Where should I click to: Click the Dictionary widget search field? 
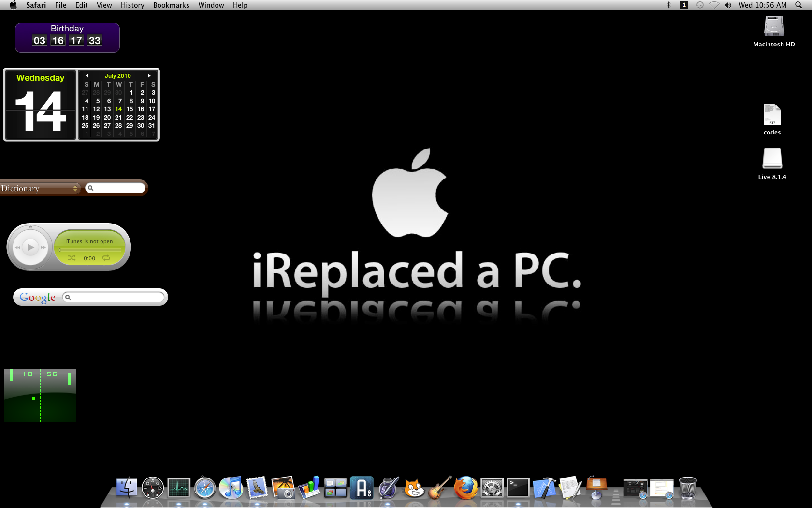point(116,188)
